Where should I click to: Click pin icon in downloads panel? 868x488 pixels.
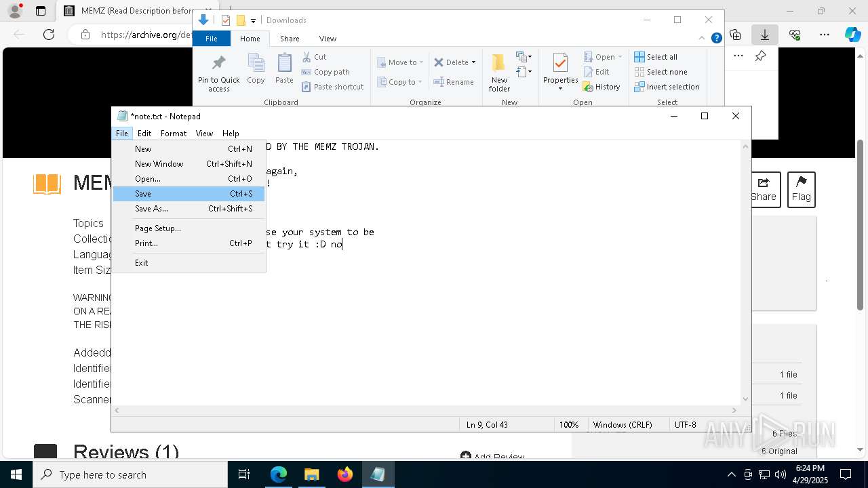[x=760, y=56]
